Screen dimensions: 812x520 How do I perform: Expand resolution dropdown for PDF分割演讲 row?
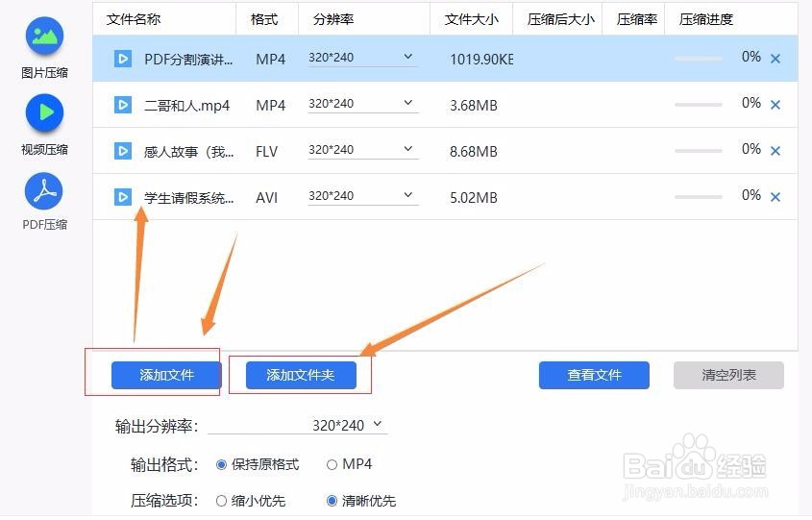408,57
